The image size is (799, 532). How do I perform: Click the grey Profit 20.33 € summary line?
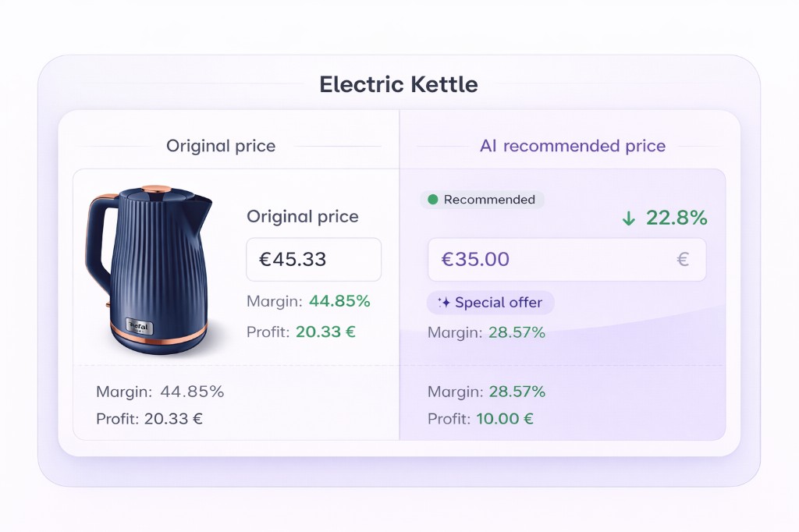[x=149, y=419]
